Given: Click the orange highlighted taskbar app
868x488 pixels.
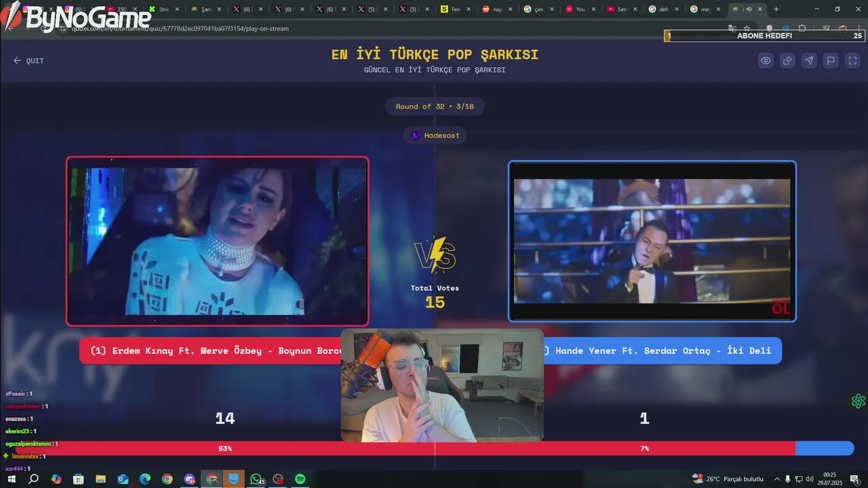Looking at the screenshot, I should (234, 479).
